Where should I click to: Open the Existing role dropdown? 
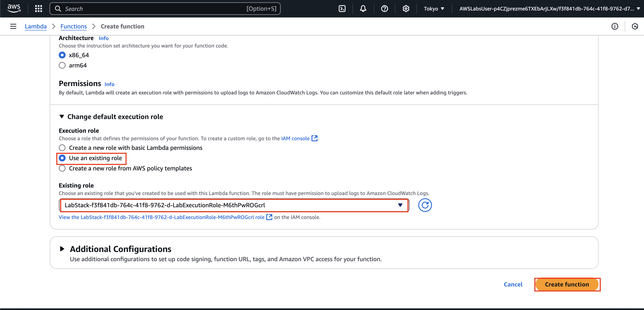pyautogui.click(x=234, y=205)
